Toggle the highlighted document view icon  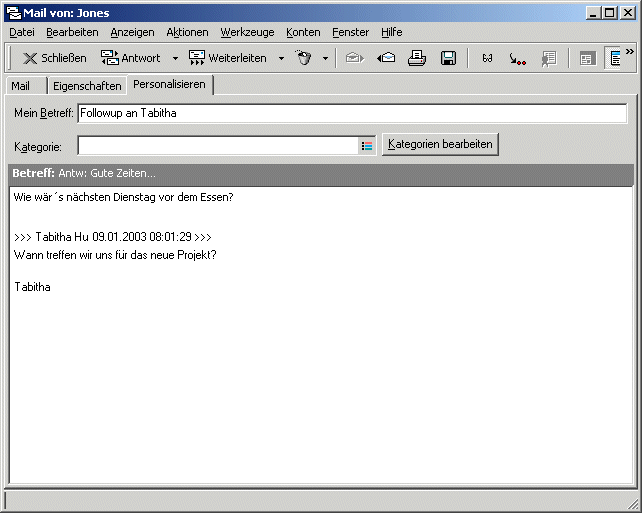tap(614, 58)
